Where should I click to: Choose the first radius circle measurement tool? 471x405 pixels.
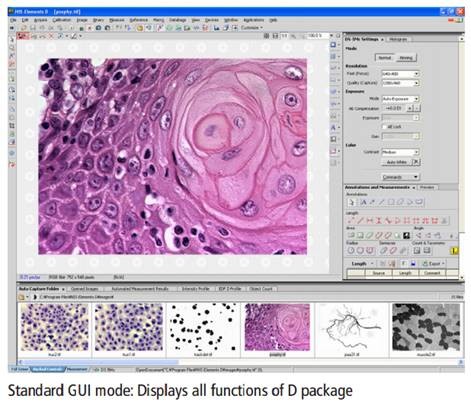pos(351,250)
